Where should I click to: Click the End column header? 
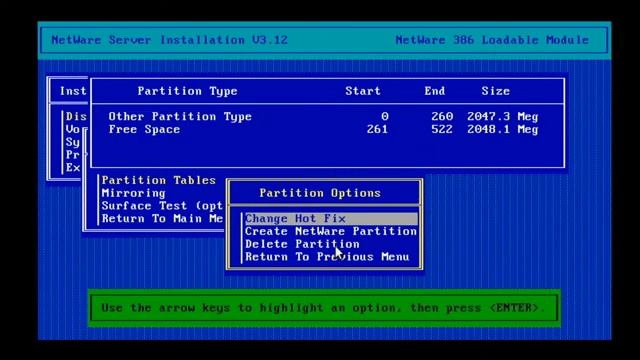pyautogui.click(x=435, y=91)
